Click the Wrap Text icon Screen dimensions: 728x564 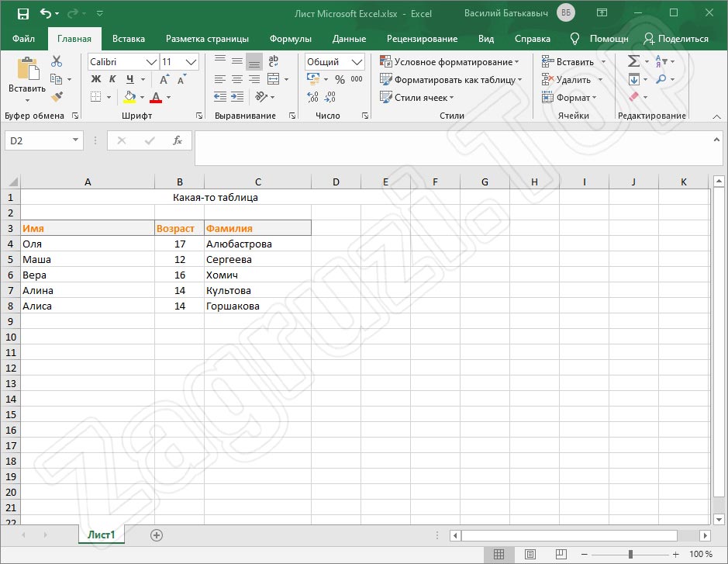point(273,61)
